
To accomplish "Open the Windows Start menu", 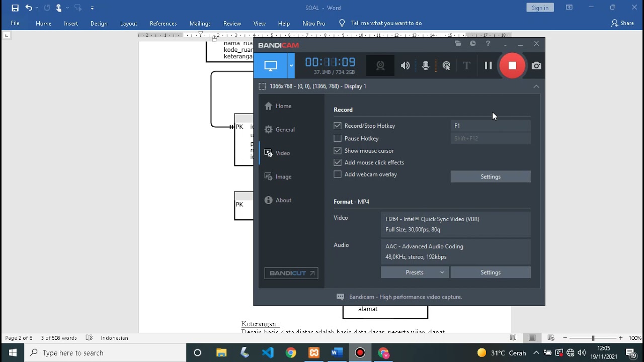I will click(12, 352).
